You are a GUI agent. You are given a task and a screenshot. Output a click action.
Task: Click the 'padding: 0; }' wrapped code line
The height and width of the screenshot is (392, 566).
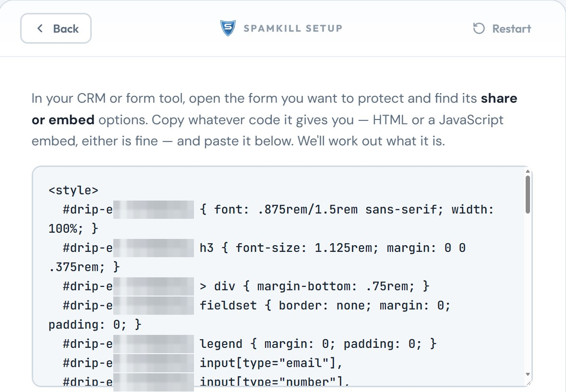pos(95,324)
